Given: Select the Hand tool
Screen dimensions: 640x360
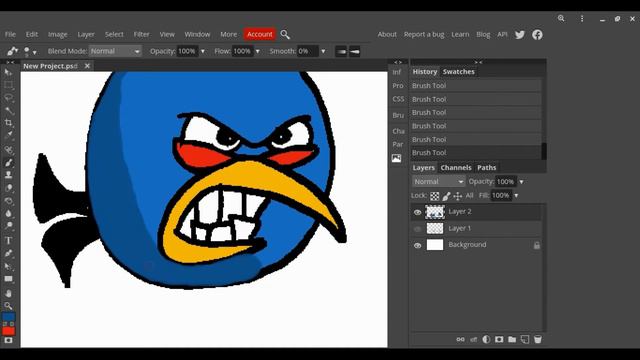Looking at the screenshot, I should 8,293.
